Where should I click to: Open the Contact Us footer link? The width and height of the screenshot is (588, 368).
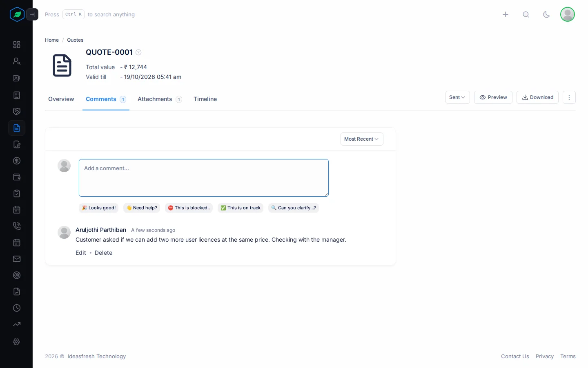(515, 357)
